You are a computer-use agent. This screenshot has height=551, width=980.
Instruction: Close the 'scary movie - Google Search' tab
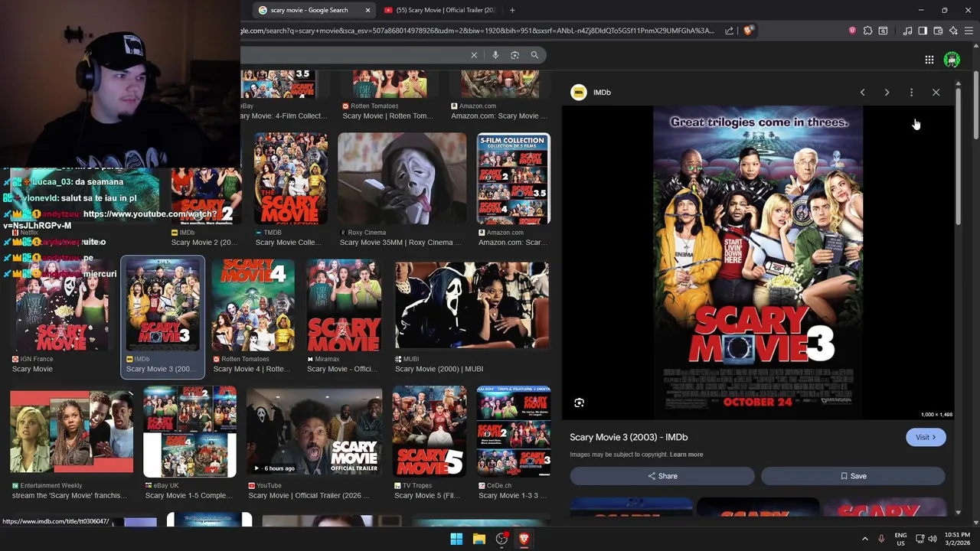click(x=367, y=10)
